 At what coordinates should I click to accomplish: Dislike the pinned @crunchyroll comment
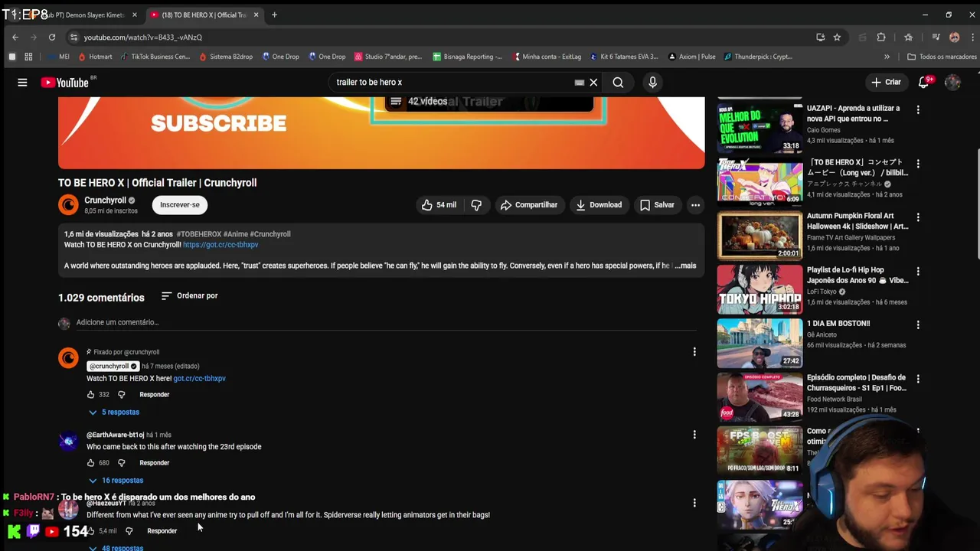click(x=121, y=394)
